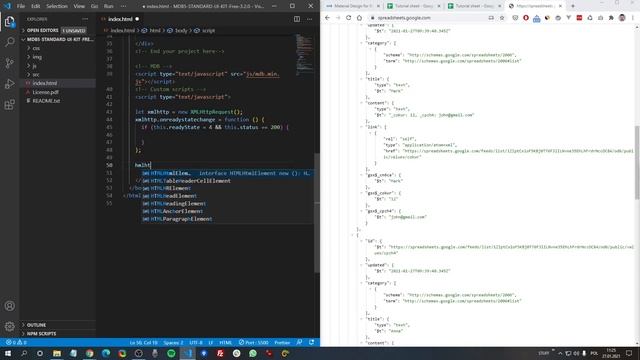Open Windows taskbar search

coord(24,353)
